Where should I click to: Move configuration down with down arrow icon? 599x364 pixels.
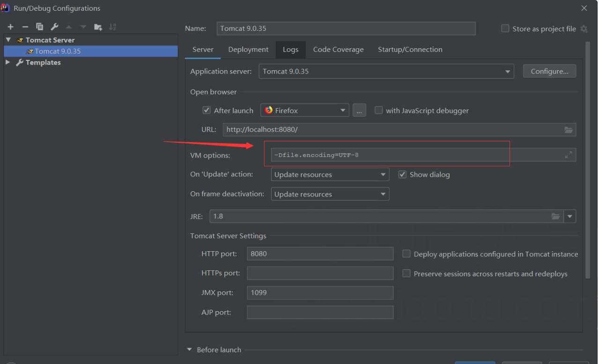[83, 27]
